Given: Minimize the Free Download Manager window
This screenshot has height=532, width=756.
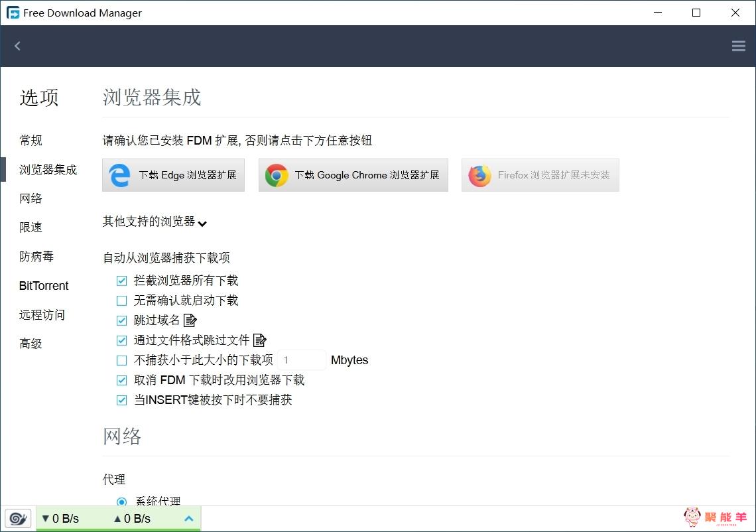Looking at the screenshot, I should click(x=658, y=13).
